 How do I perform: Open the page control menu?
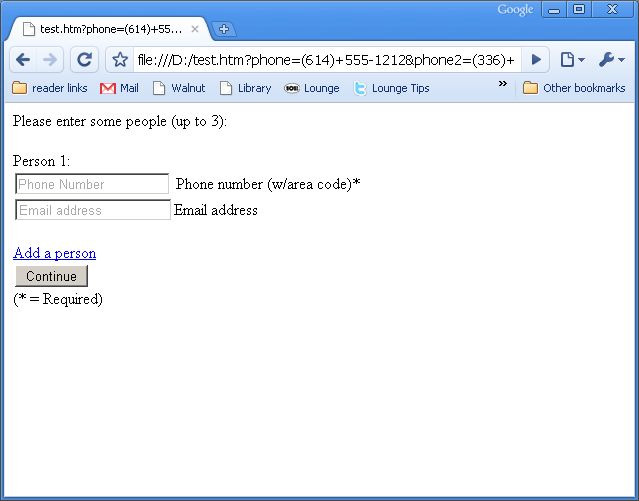572,60
